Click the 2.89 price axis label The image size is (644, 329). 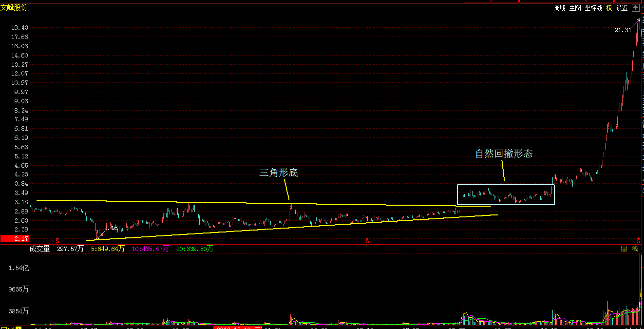21,212
